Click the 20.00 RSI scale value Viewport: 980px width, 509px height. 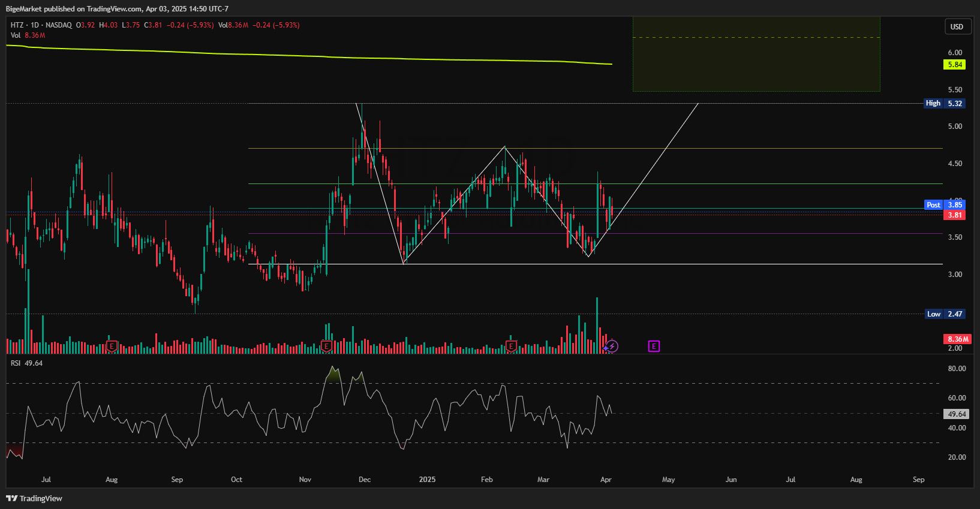(957, 457)
